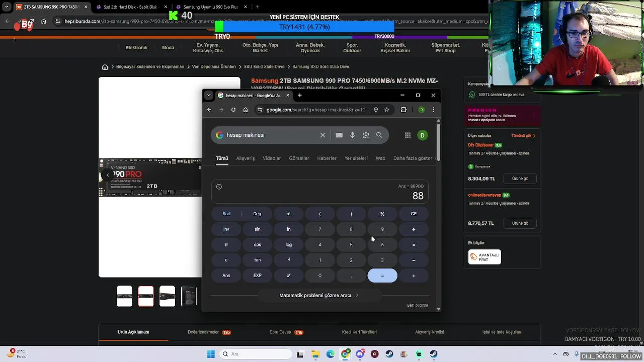The image size is (644, 362).
Task: Click calculator Ans button
Action: click(226, 276)
